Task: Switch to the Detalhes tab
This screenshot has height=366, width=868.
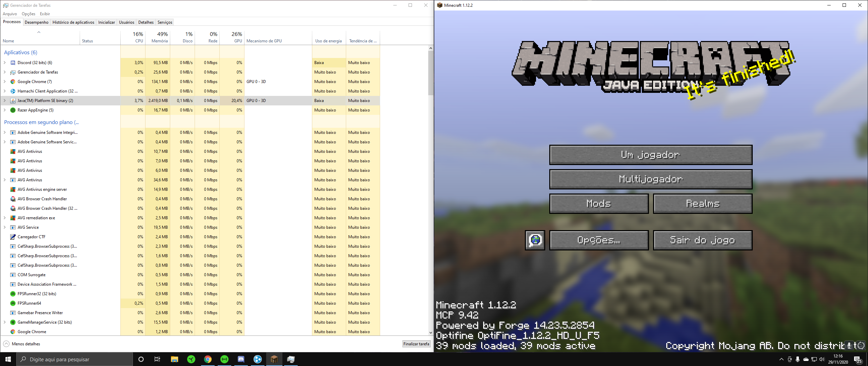Action: [146, 22]
